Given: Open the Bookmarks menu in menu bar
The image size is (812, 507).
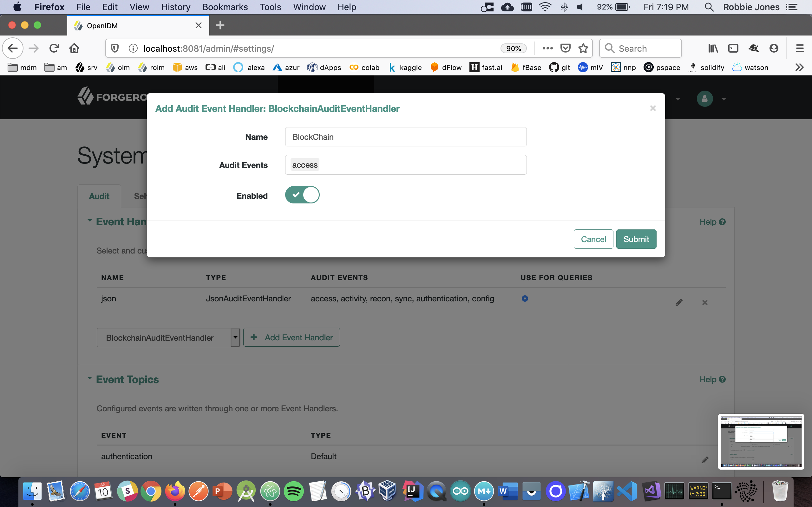Looking at the screenshot, I should tap(225, 7).
